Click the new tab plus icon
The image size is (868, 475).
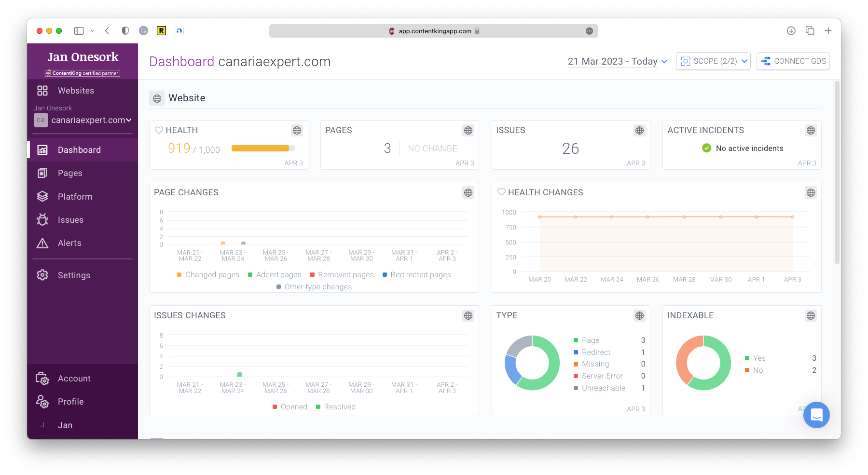point(828,31)
